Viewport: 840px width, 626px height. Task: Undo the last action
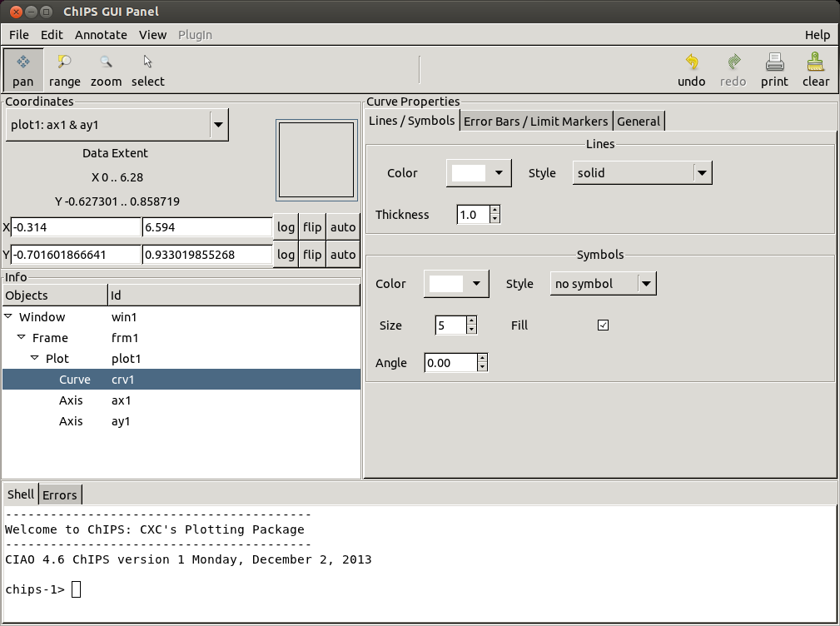[x=691, y=70]
